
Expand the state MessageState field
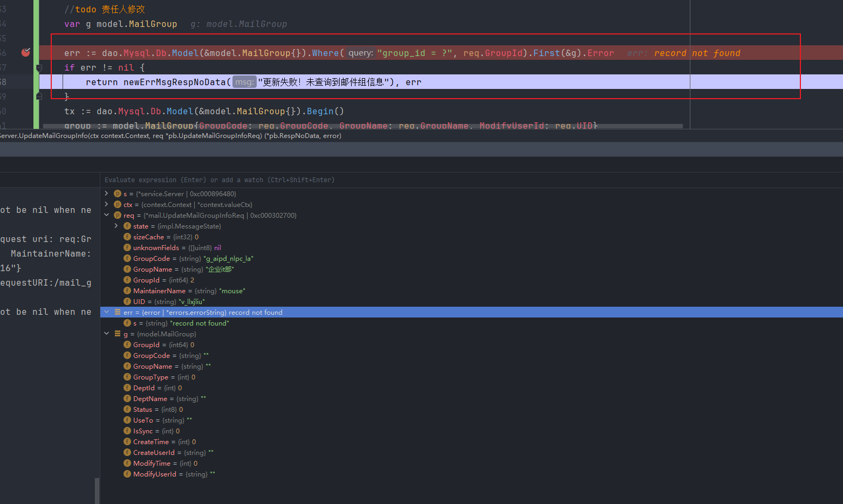[116, 226]
